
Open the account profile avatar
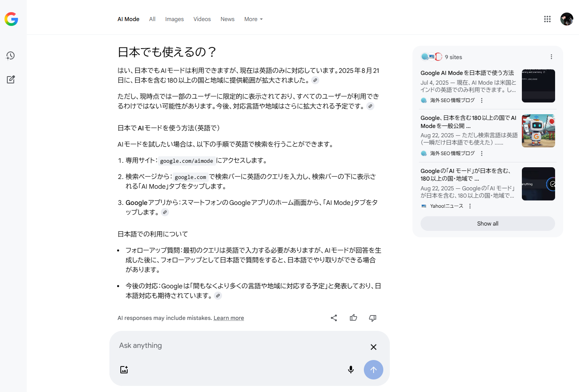567,19
